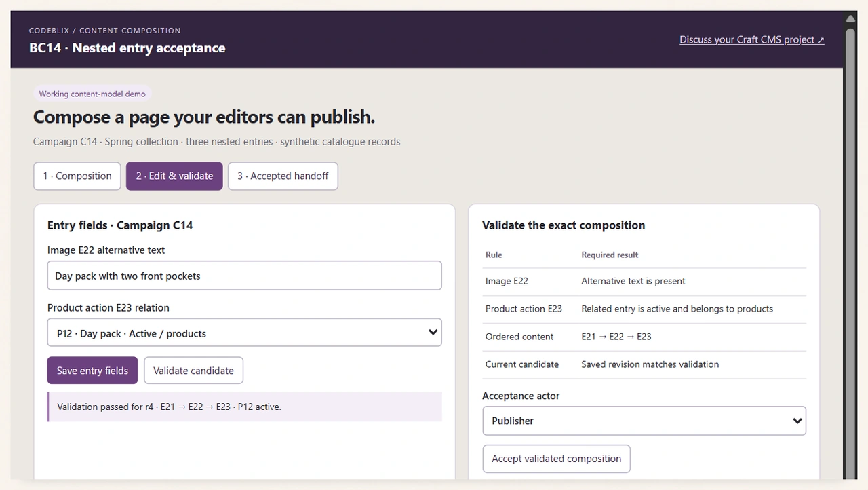Click 'Image E22 alternative text' label

[106, 250]
